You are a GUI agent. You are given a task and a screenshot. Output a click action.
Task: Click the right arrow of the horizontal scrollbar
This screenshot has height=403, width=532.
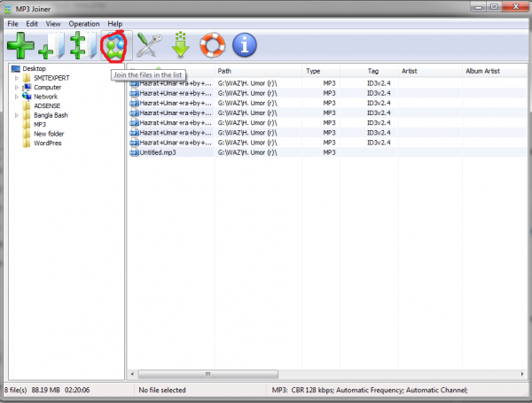tap(522, 374)
